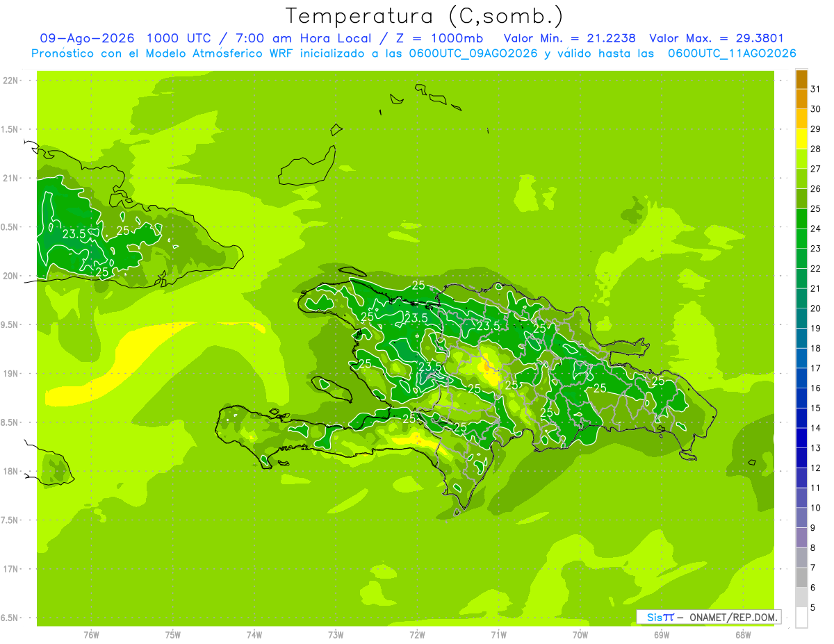Click the '75W' longitude axis label
The width and height of the screenshot is (834, 644).
click(173, 635)
